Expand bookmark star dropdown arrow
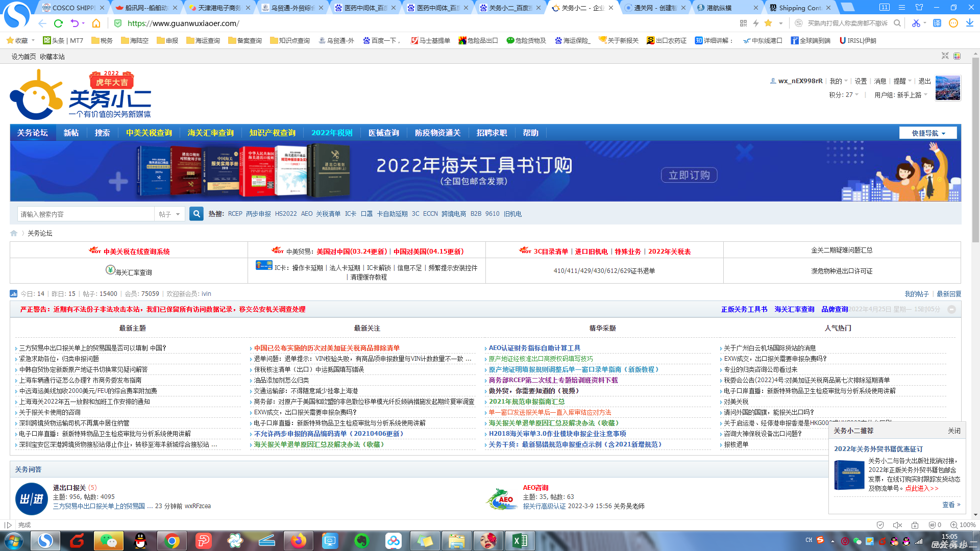 [x=780, y=23]
